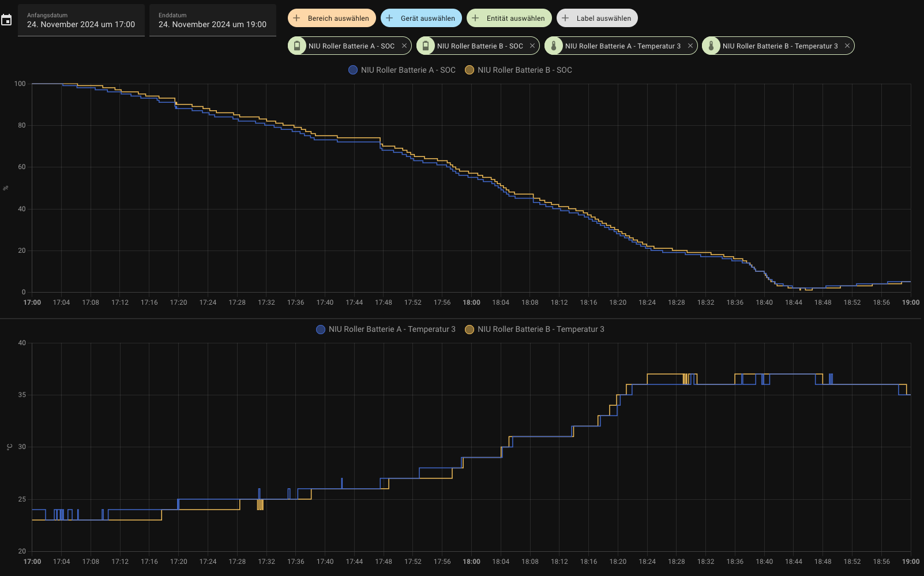Click battery icon on Batterie A SOC chip
The image size is (924, 576).
point(297,46)
